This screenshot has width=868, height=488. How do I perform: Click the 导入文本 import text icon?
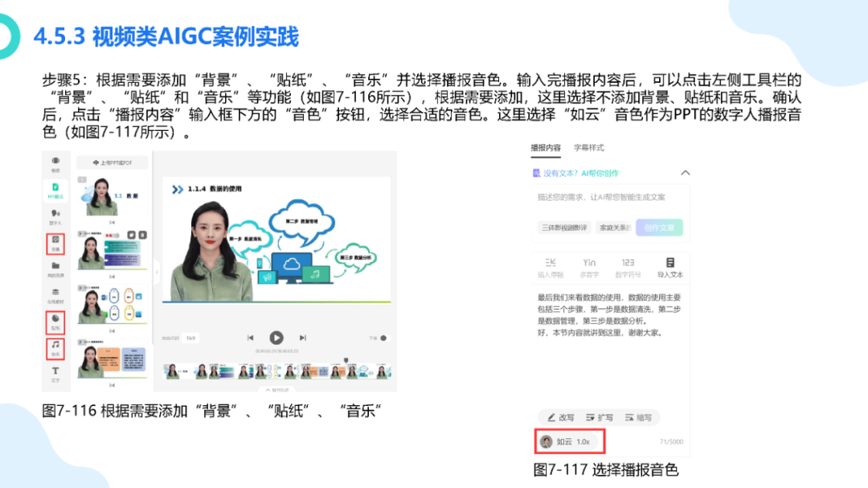coord(669,268)
